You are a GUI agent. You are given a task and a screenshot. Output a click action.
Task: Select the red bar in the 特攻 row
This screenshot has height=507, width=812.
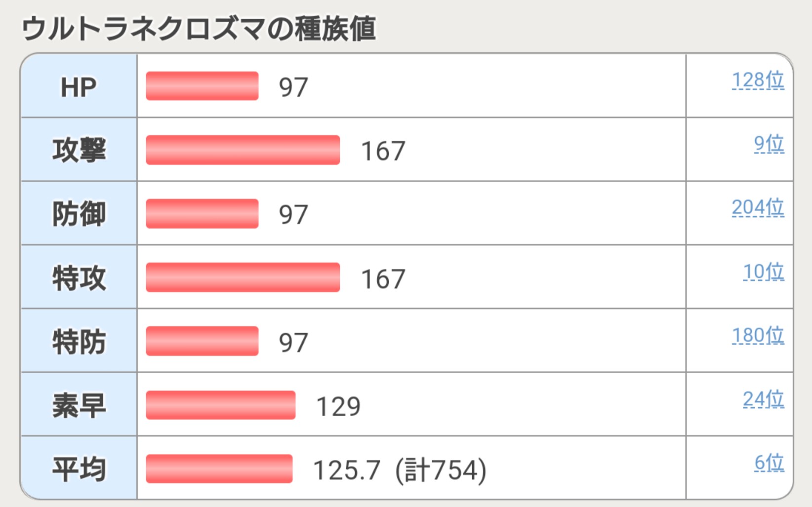(x=243, y=277)
